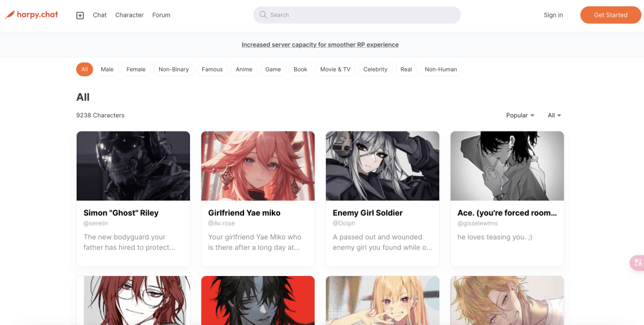Image resolution: width=644 pixels, height=325 pixels.
Task: Open the translate widget icon
Action: [638, 262]
